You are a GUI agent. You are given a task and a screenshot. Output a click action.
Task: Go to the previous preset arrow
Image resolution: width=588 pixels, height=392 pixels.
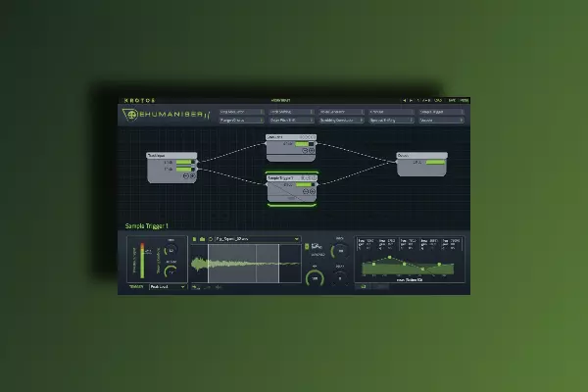tap(404, 101)
